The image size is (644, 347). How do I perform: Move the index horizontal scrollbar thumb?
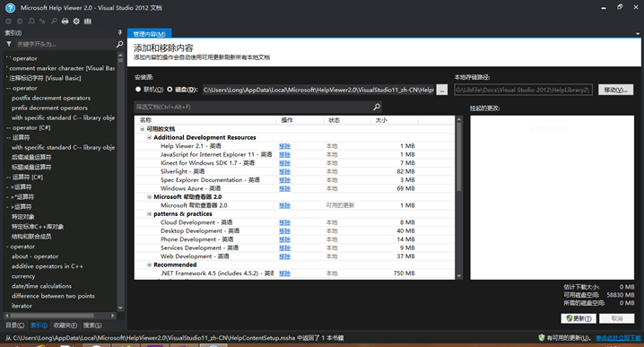click(x=52, y=316)
